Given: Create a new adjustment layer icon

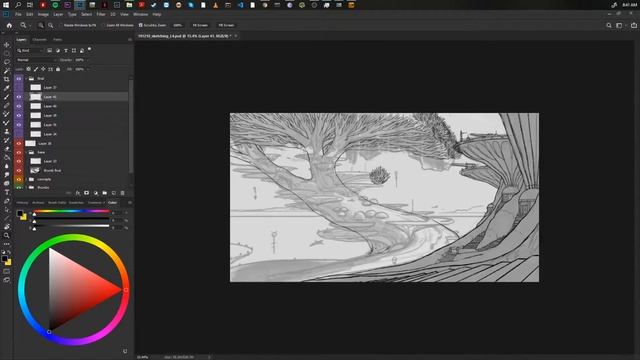Looking at the screenshot, I should click(x=96, y=193).
